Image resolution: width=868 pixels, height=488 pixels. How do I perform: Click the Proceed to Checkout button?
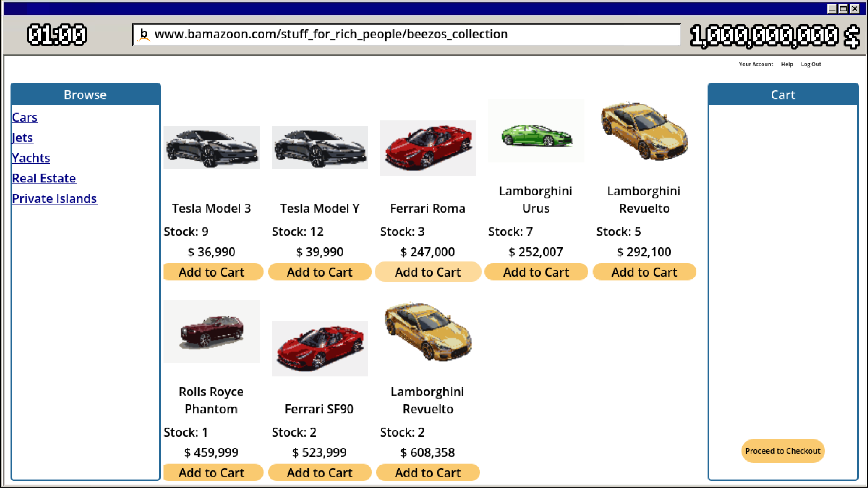click(x=783, y=451)
